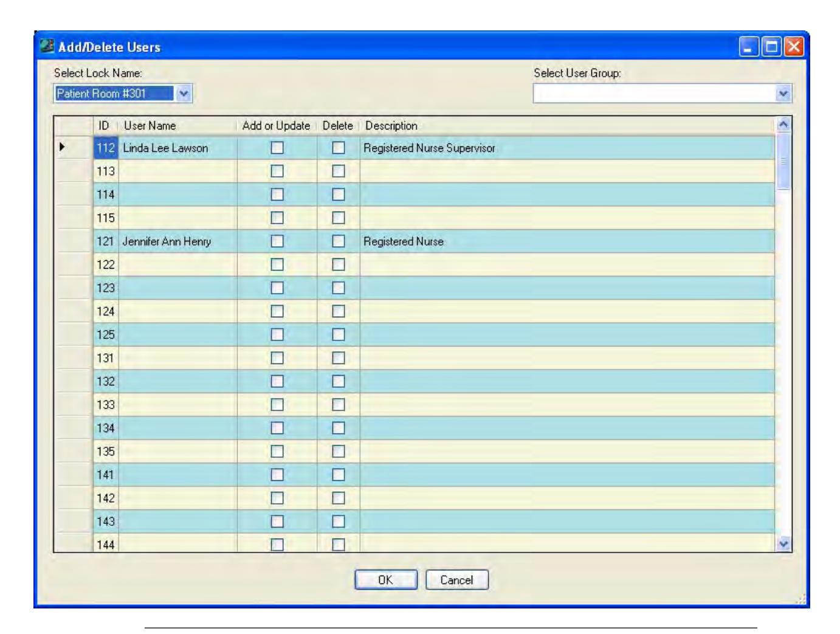Image resolution: width=840 pixels, height=634 pixels.
Task: Tick Add or Update box for ID 113
Action: 277,171
